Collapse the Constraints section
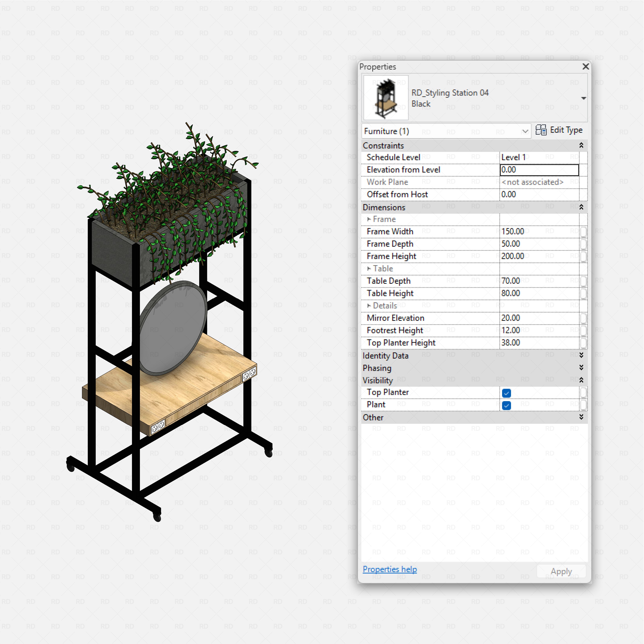The height and width of the screenshot is (644, 644). click(581, 145)
